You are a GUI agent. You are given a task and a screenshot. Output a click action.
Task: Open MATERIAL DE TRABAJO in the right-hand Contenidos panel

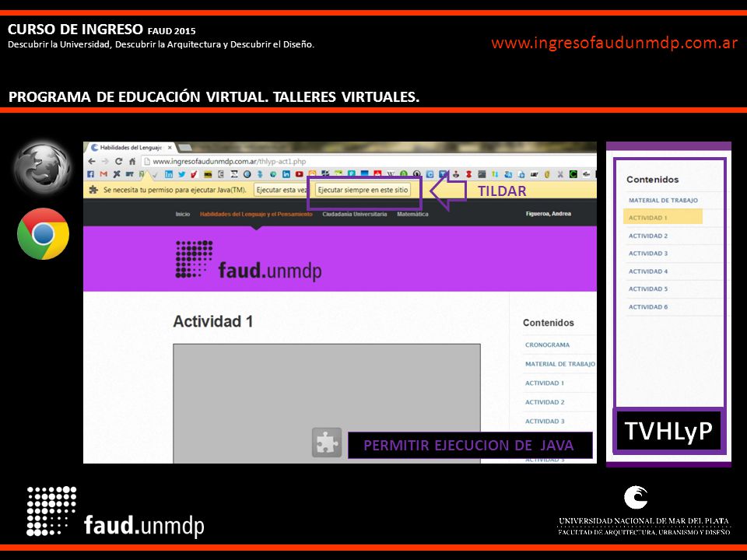pyautogui.click(x=663, y=201)
